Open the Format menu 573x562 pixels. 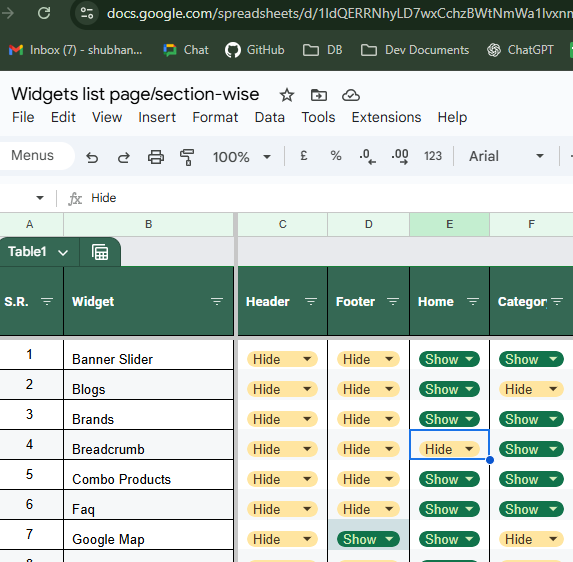click(215, 117)
